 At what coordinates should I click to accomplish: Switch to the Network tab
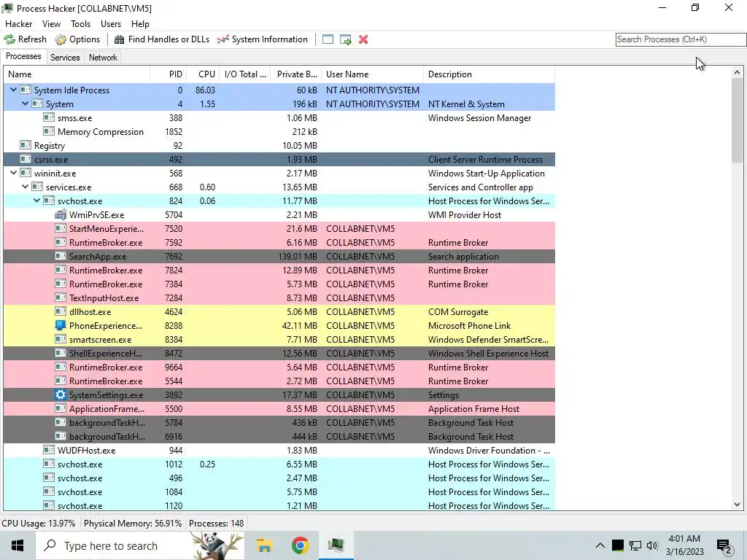pos(103,58)
